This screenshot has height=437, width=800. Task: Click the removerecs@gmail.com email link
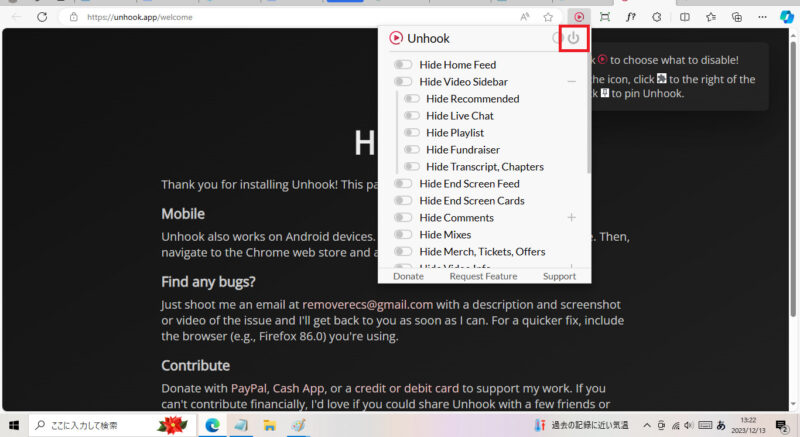coord(367,304)
